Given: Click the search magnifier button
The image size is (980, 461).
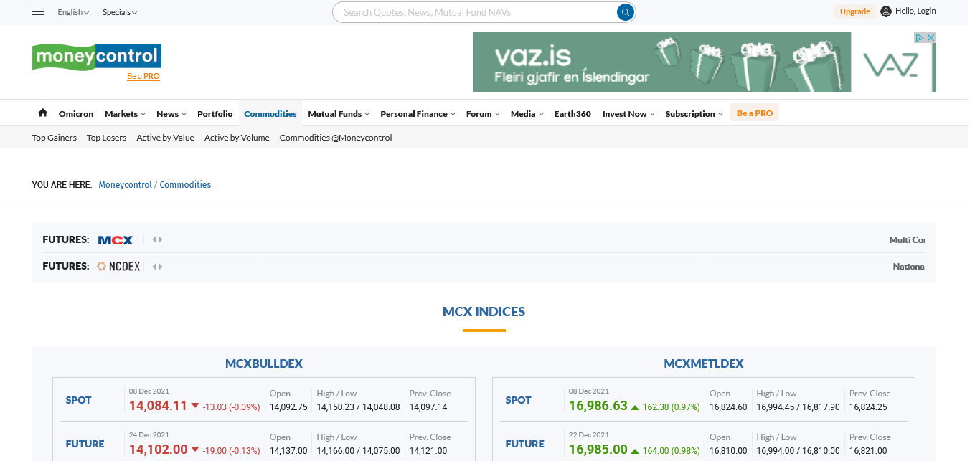Looking at the screenshot, I should click(x=626, y=12).
